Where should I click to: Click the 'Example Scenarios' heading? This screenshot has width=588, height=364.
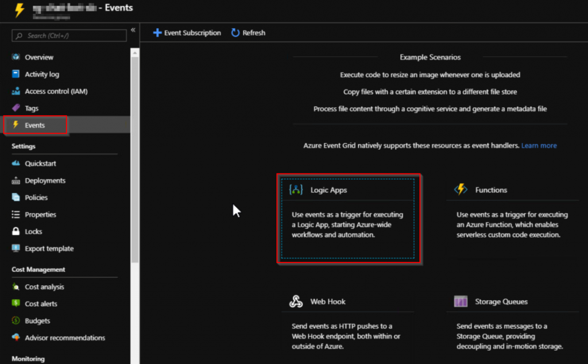click(x=430, y=57)
